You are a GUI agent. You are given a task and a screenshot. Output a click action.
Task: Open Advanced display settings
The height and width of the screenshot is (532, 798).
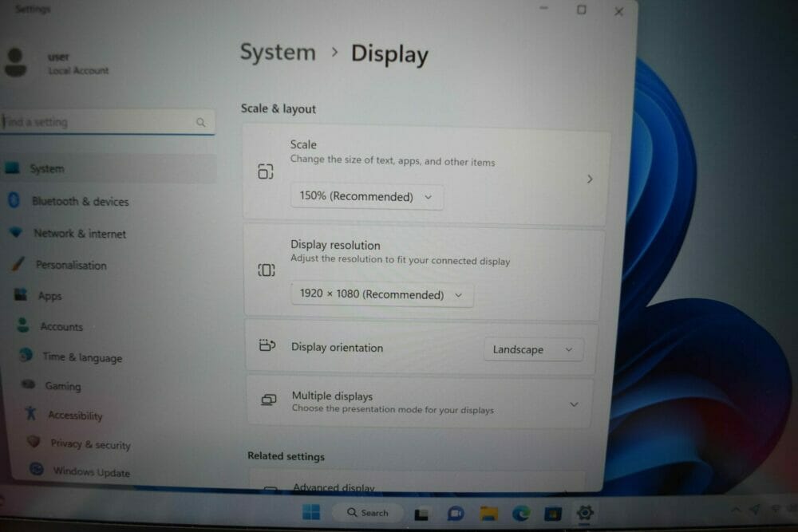coord(417,483)
